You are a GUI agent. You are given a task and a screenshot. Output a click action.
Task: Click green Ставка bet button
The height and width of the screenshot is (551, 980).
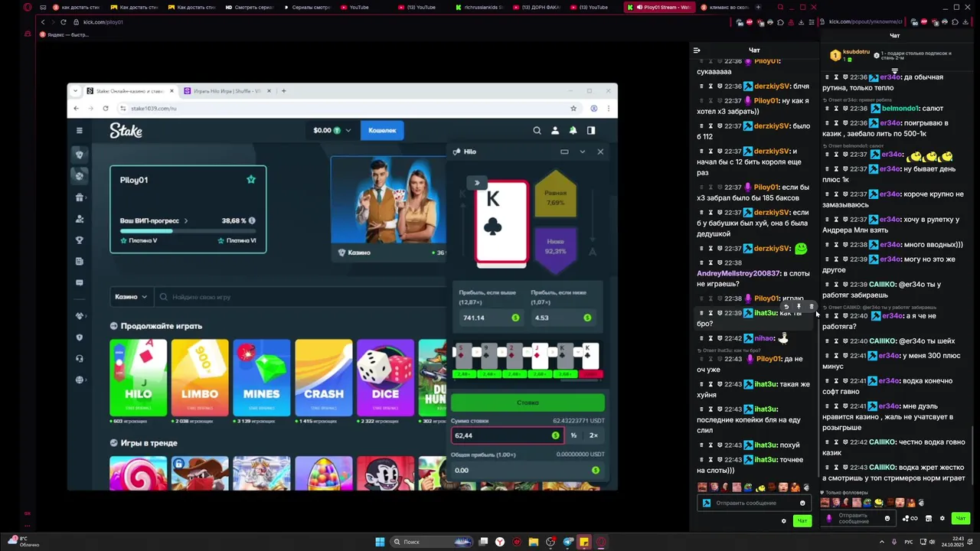point(528,403)
